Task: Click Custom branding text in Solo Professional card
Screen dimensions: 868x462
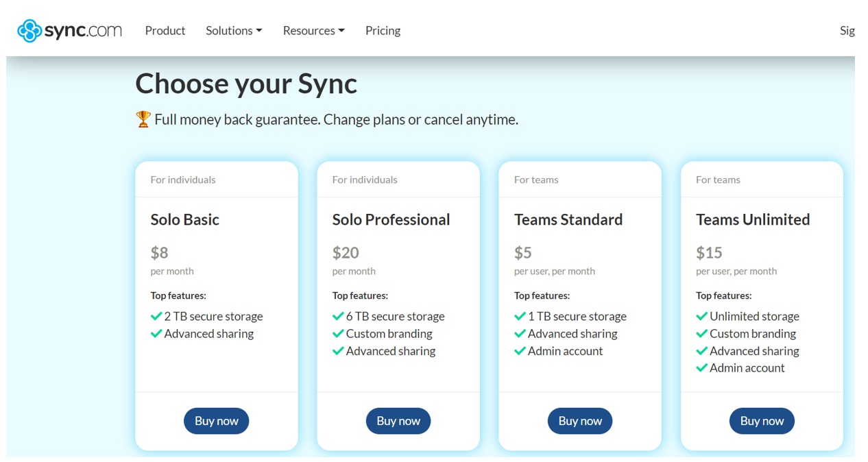Action: point(389,334)
